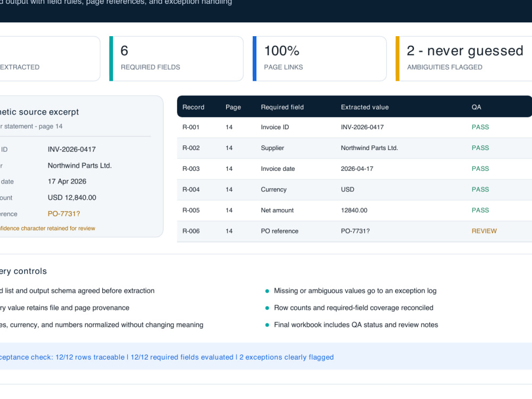Click extracted value Northwind Parts Ltd. in table

coord(369,148)
